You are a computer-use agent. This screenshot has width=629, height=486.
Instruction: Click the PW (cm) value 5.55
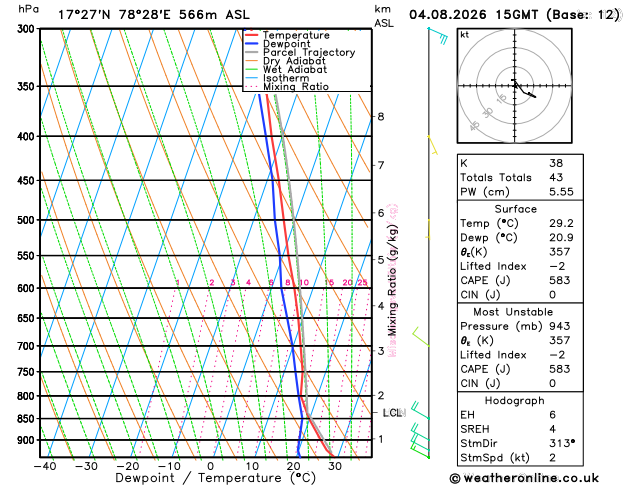(561, 192)
